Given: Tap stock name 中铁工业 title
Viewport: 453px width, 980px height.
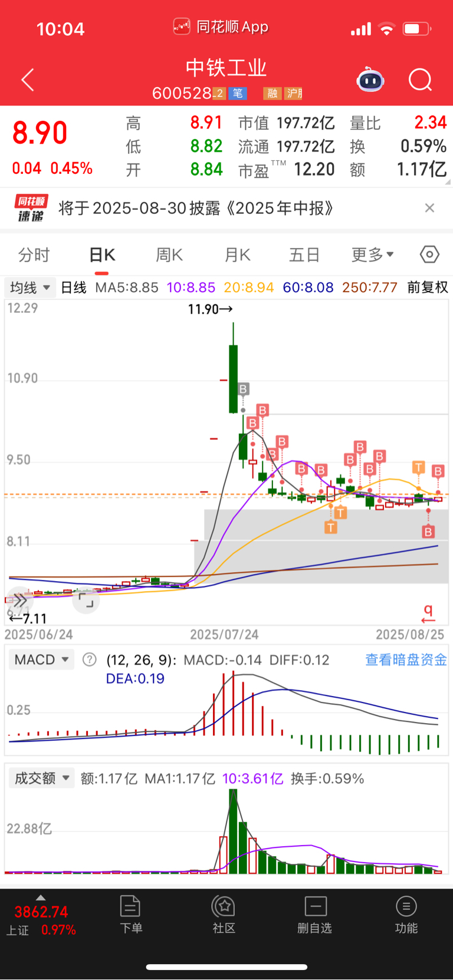Looking at the screenshot, I should (226, 68).
